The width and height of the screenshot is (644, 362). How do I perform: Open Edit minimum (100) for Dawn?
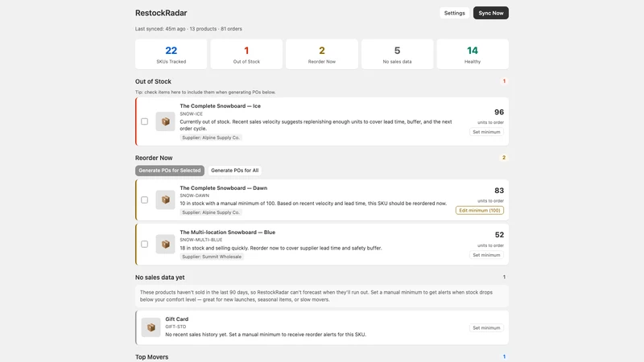coord(480,211)
